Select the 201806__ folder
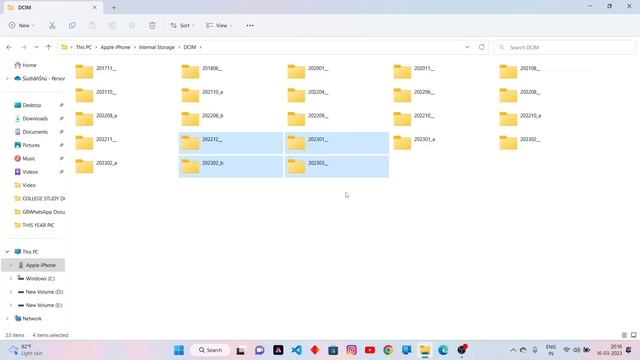The image size is (640, 360). [231, 71]
